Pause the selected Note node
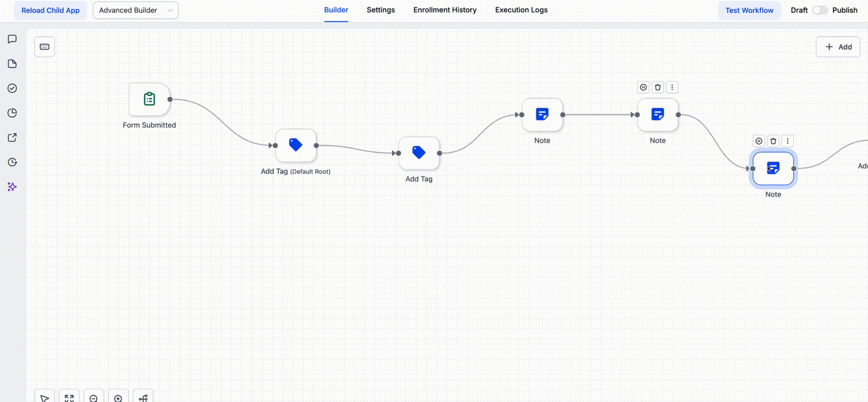The image size is (868, 402). pyautogui.click(x=759, y=141)
